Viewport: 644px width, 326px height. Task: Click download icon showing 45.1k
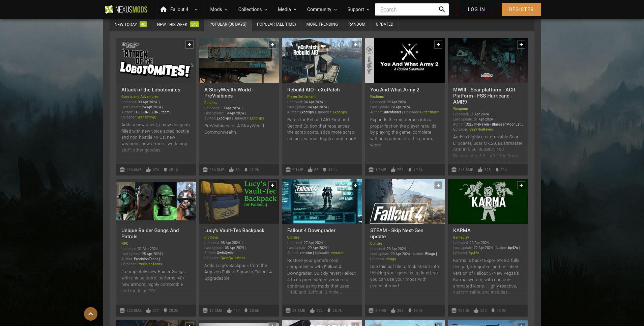tap(165, 170)
